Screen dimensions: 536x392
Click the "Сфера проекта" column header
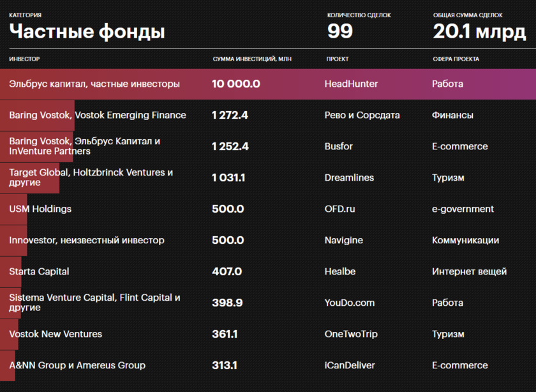click(456, 59)
